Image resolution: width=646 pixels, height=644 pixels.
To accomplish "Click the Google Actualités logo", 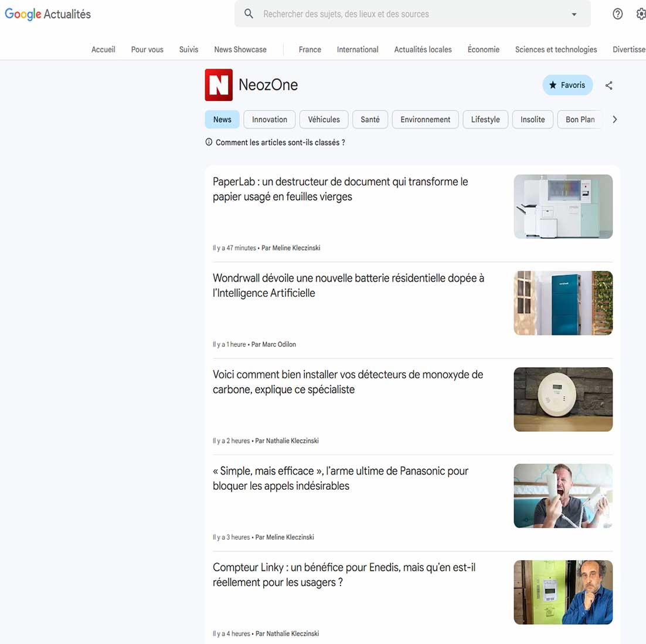I will click(x=48, y=14).
